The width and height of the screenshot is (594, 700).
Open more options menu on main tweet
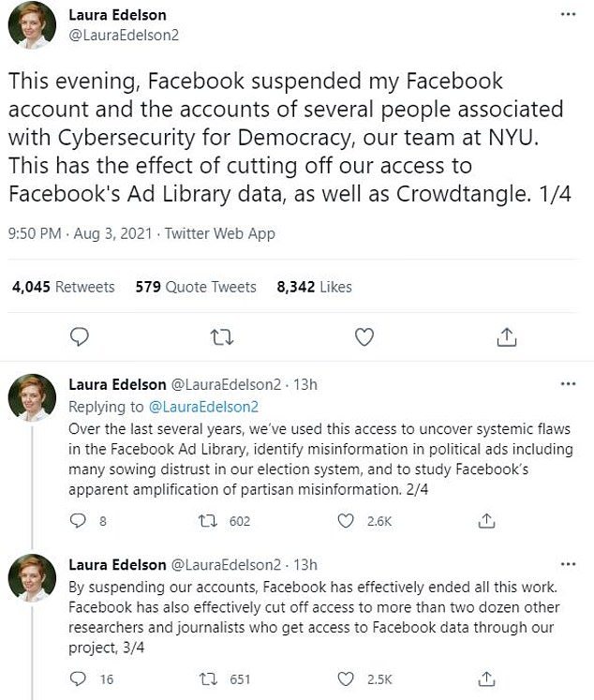click(568, 15)
